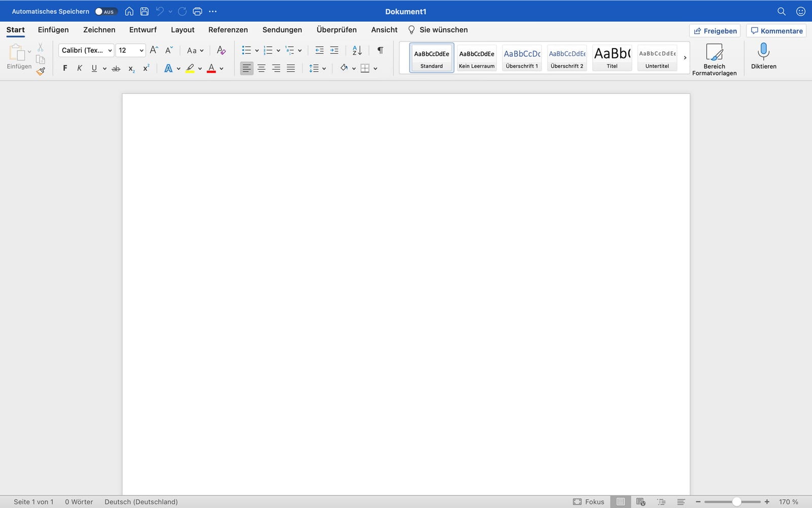
Task: Increase indent icon
Action: pos(334,50)
